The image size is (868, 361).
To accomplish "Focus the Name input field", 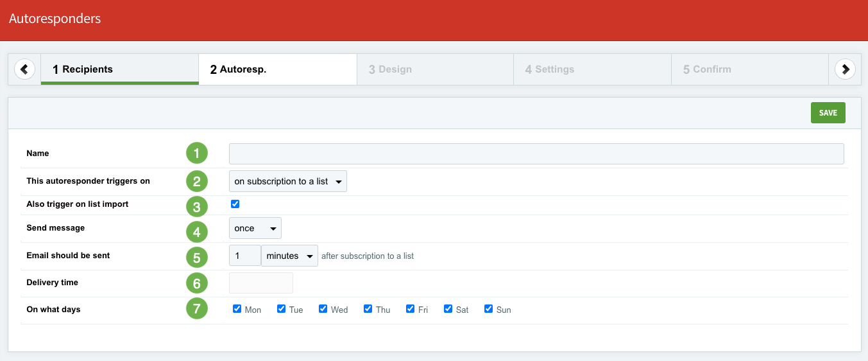I will [x=536, y=154].
